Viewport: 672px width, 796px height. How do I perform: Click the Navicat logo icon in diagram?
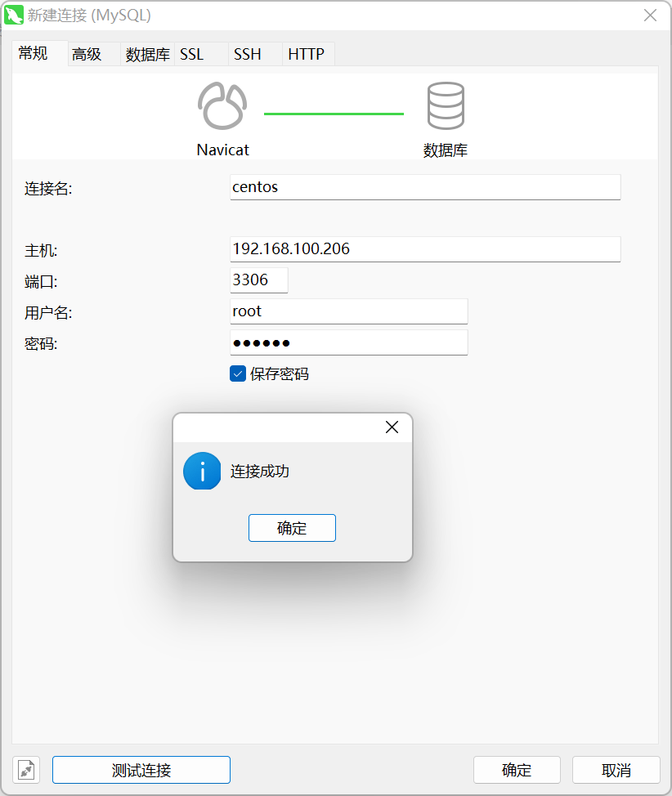coord(222,106)
